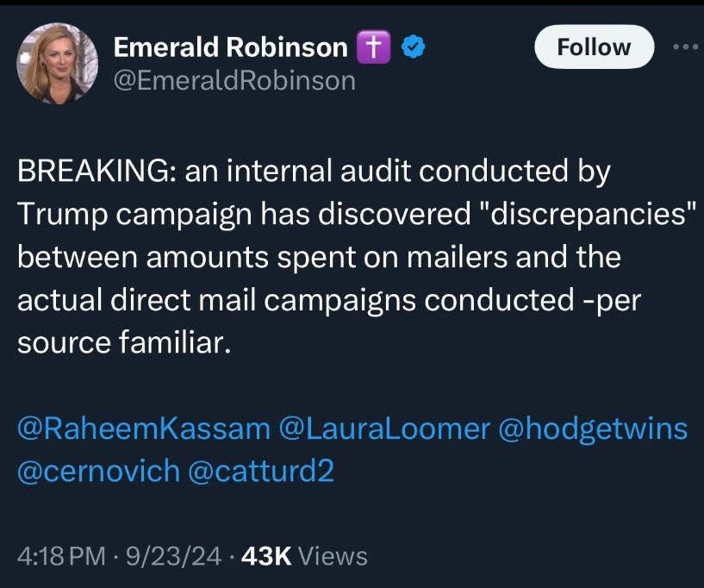Click 'Trump campaign' text in the post
The width and height of the screenshot is (704, 588).
pos(134,214)
